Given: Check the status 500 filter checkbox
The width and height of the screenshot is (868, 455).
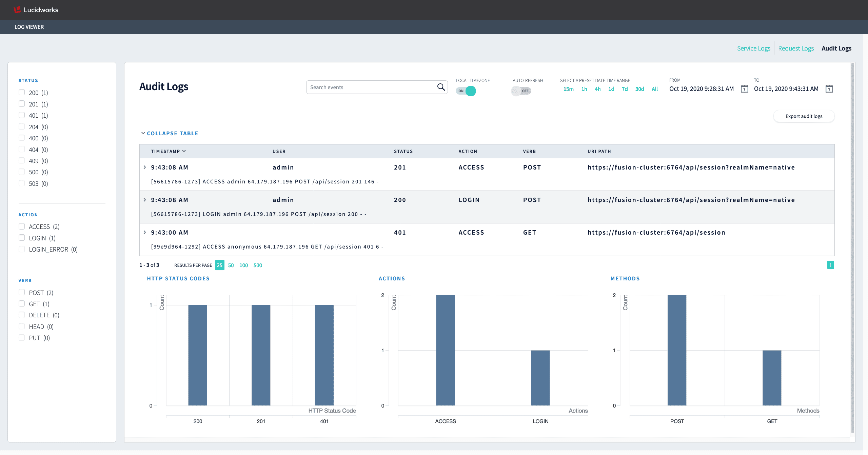Looking at the screenshot, I should 22,172.
